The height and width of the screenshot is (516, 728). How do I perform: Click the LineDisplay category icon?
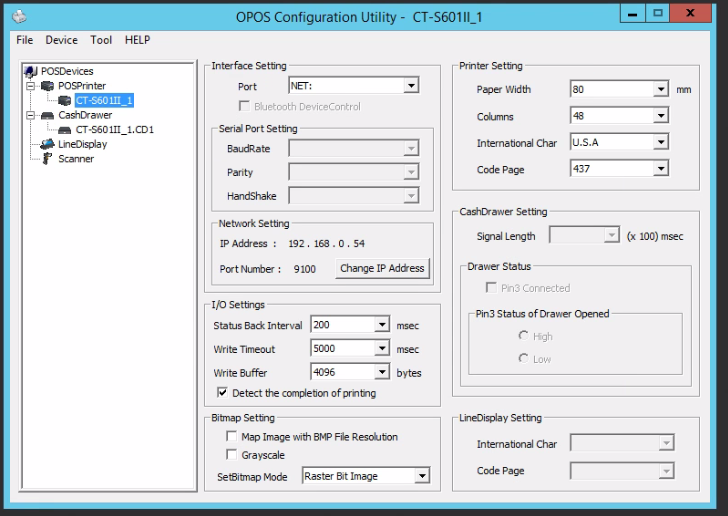pyautogui.click(x=47, y=144)
